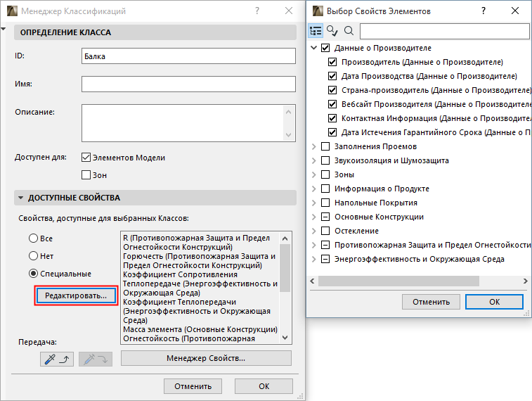The height and width of the screenshot is (401, 532).
Task: Click the eyedropper pick-up transfer button
Action: pyautogui.click(x=56, y=359)
